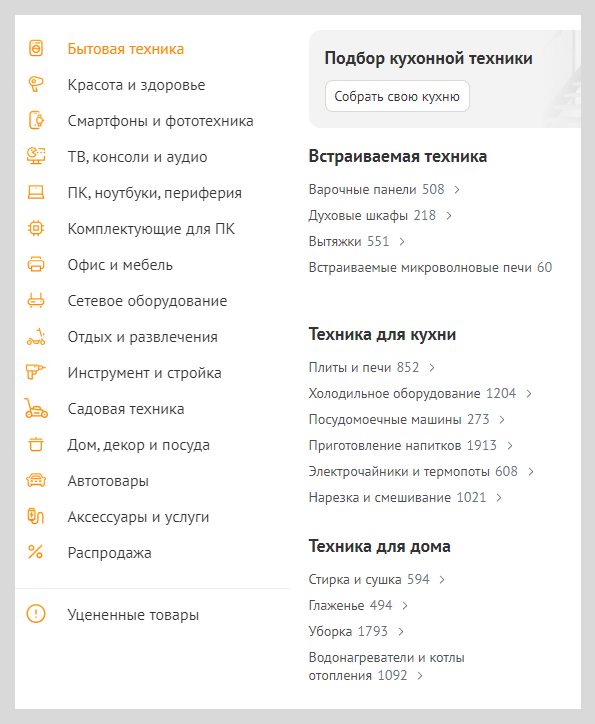Click the charger icon for Аксессуары и услуги
This screenshot has height=724, width=595.
(x=36, y=516)
